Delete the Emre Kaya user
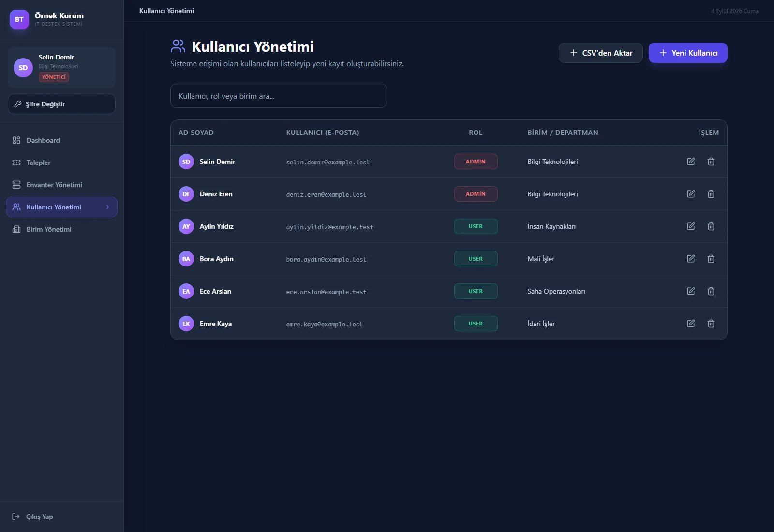Image resolution: width=774 pixels, height=532 pixels. pos(711,324)
